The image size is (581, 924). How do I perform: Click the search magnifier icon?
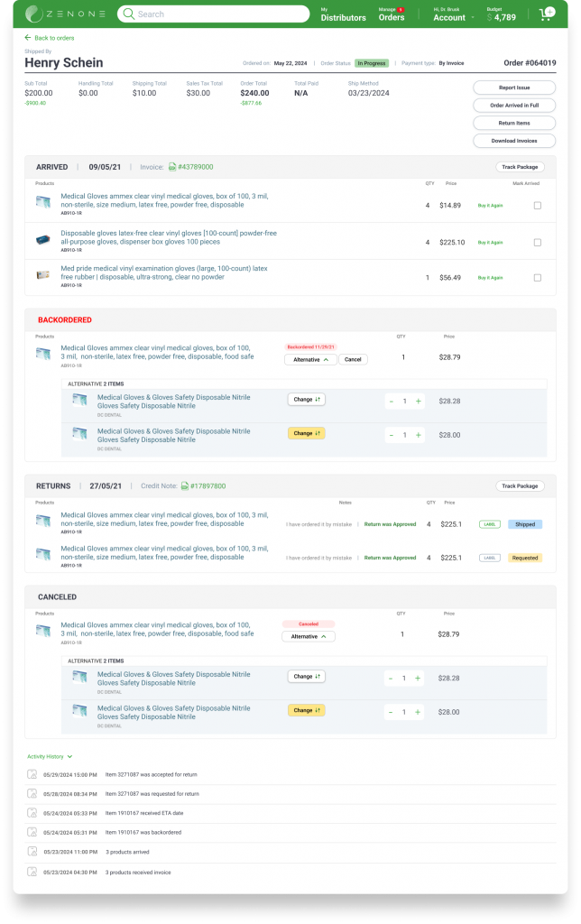click(x=128, y=14)
